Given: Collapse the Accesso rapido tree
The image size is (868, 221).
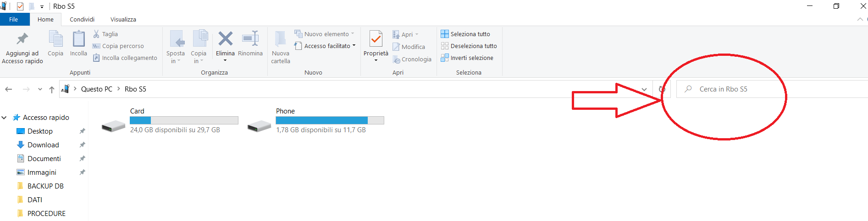Looking at the screenshot, I should [4, 118].
